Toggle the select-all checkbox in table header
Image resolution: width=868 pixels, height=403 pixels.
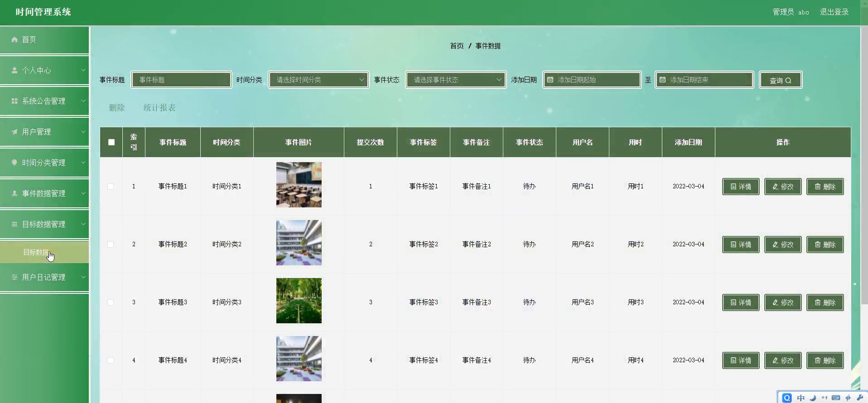(x=111, y=142)
